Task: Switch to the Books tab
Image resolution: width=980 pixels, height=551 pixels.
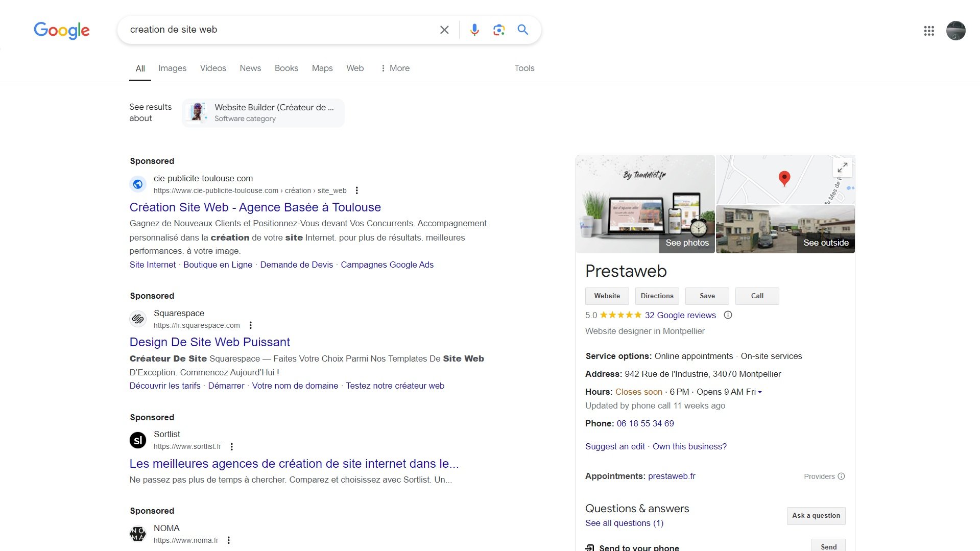Action: point(286,68)
